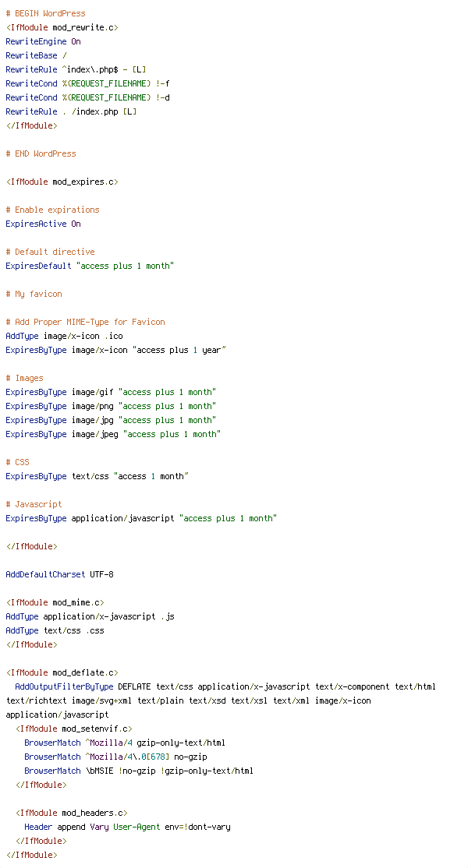Viewport: 468px width, 868px height.
Task: Click 'AddType image/x-icon .ico' line
Action: coord(64,336)
